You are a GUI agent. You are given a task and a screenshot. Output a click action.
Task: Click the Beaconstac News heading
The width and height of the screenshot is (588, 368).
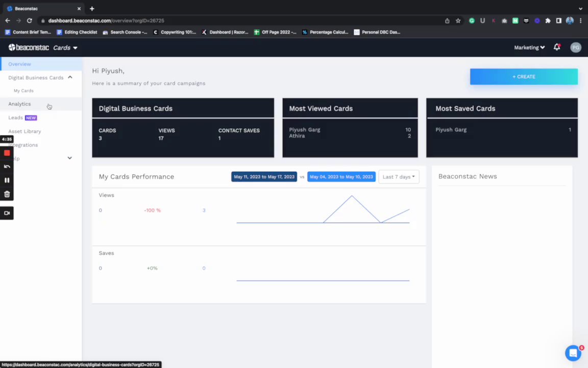pos(468,176)
